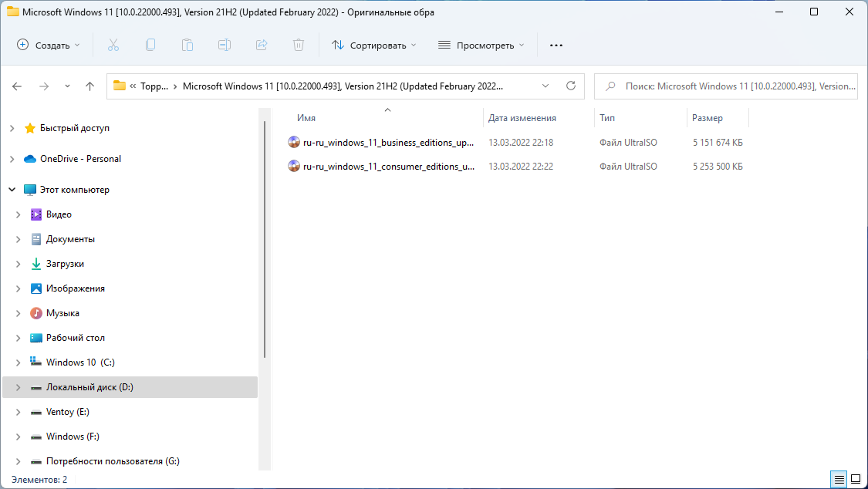Click the Copy icon in toolbar
The width and height of the screenshot is (868, 489).
(x=150, y=46)
